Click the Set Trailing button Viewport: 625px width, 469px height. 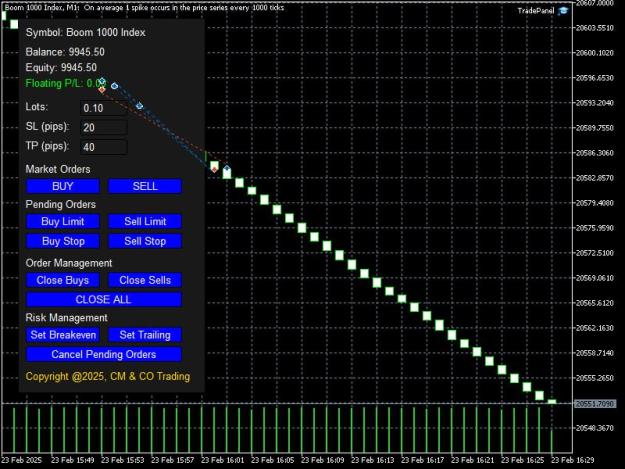[x=145, y=335]
